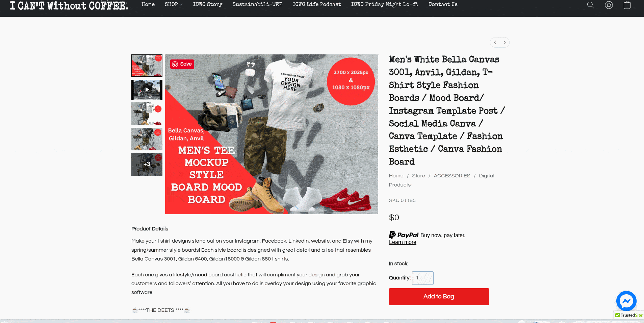644x323 pixels.
Task: Select the third product thumbnail
Action: (x=147, y=114)
